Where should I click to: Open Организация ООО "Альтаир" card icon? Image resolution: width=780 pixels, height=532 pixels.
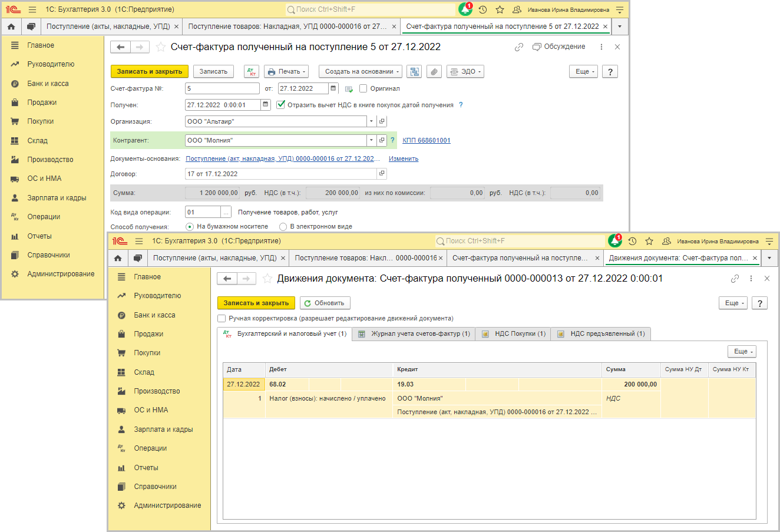382,121
